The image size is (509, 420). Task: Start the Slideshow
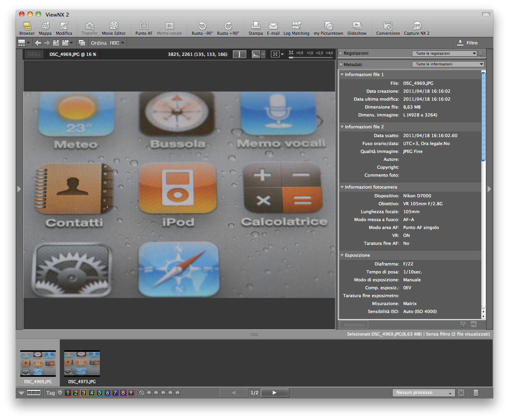(x=357, y=28)
